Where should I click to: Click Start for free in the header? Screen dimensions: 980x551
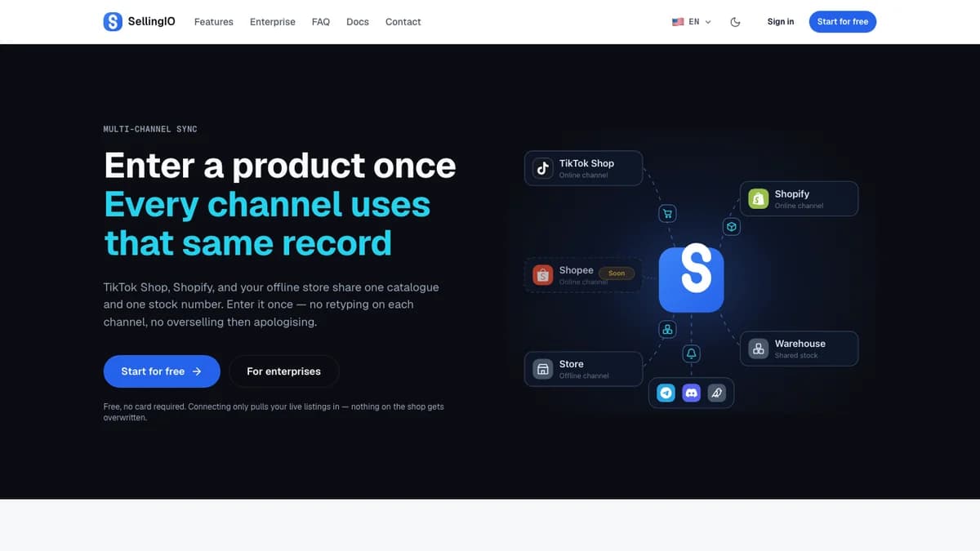[843, 22]
